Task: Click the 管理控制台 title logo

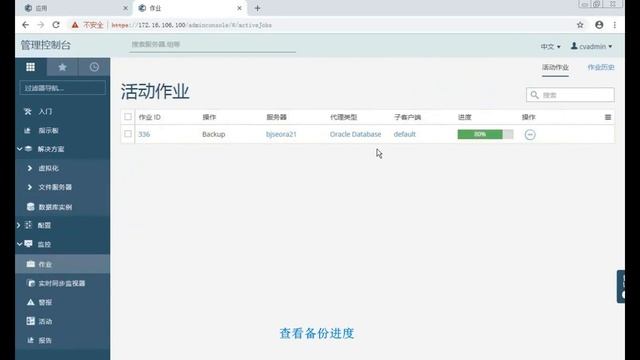Action: point(46,45)
